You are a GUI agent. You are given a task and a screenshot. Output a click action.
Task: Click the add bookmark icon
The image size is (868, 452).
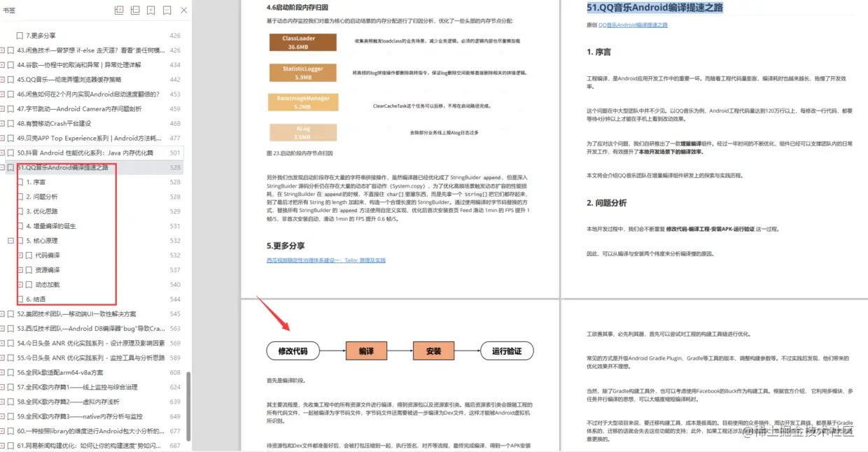[x=151, y=10]
